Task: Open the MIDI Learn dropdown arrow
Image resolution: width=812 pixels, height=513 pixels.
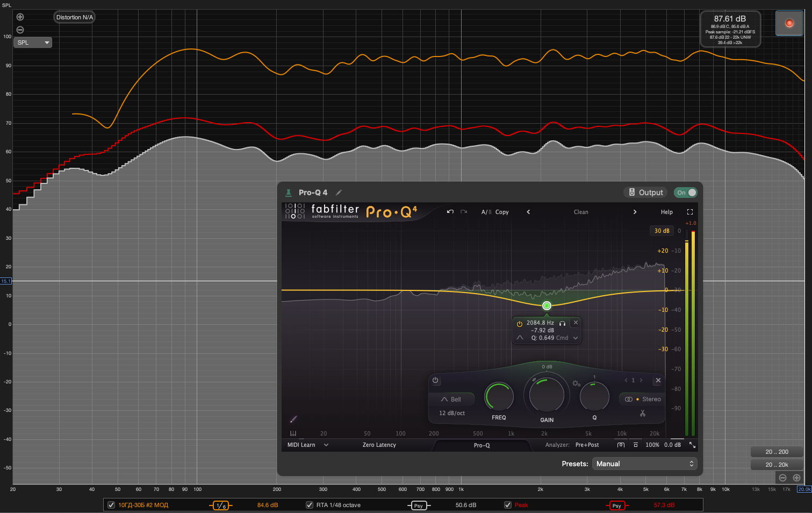Action: click(x=326, y=445)
